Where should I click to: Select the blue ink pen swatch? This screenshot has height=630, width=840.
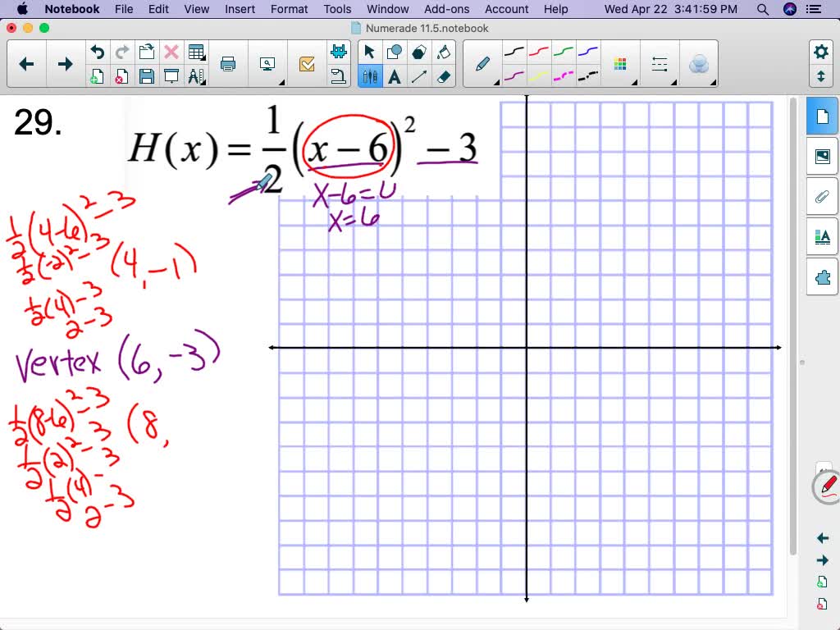[587, 52]
